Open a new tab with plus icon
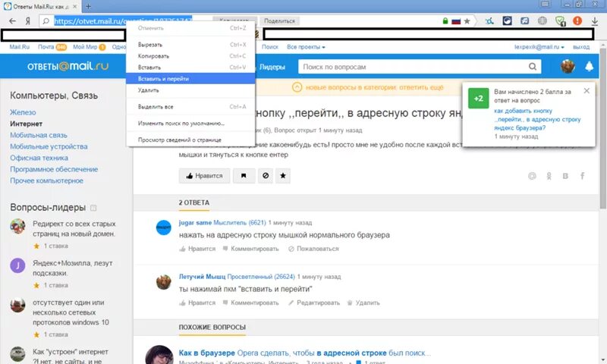 88,6
